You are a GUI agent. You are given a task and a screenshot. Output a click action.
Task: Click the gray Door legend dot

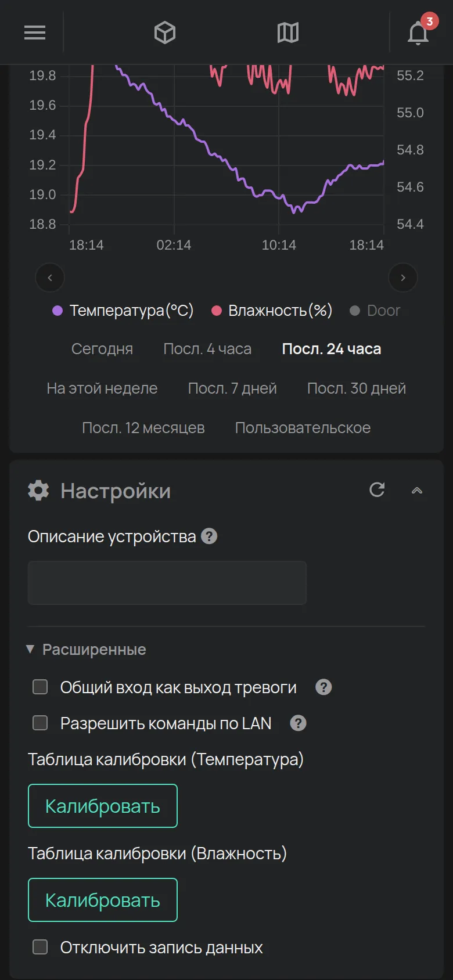click(x=355, y=311)
